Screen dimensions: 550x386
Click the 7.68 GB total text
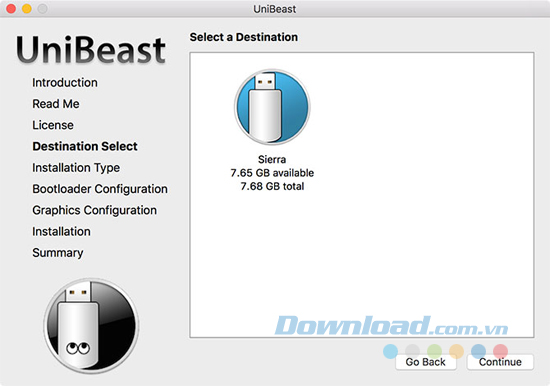pyautogui.click(x=272, y=186)
